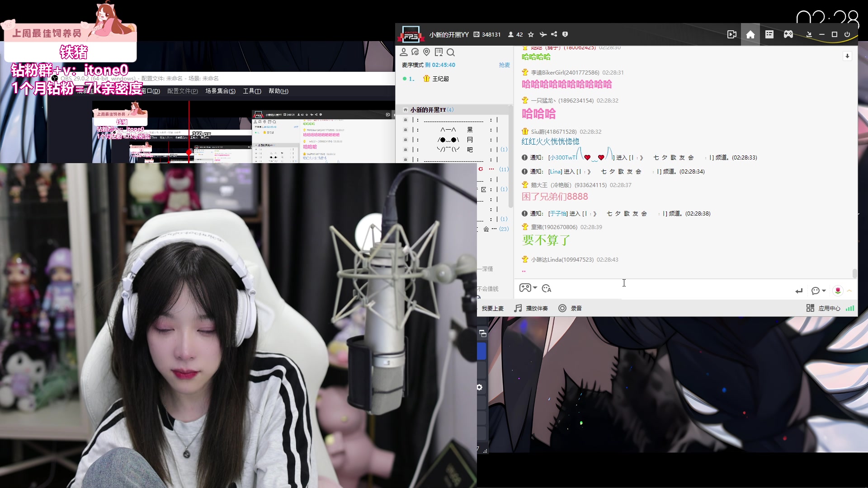Open the video live icon in YY header
The height and width of the screenshot is (488, 868).
pos(731,34)
